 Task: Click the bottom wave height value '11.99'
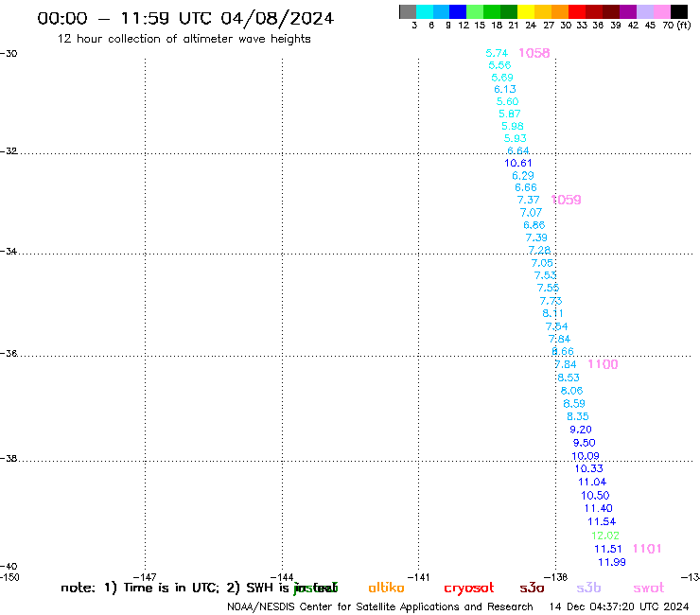tap(612, 562)
